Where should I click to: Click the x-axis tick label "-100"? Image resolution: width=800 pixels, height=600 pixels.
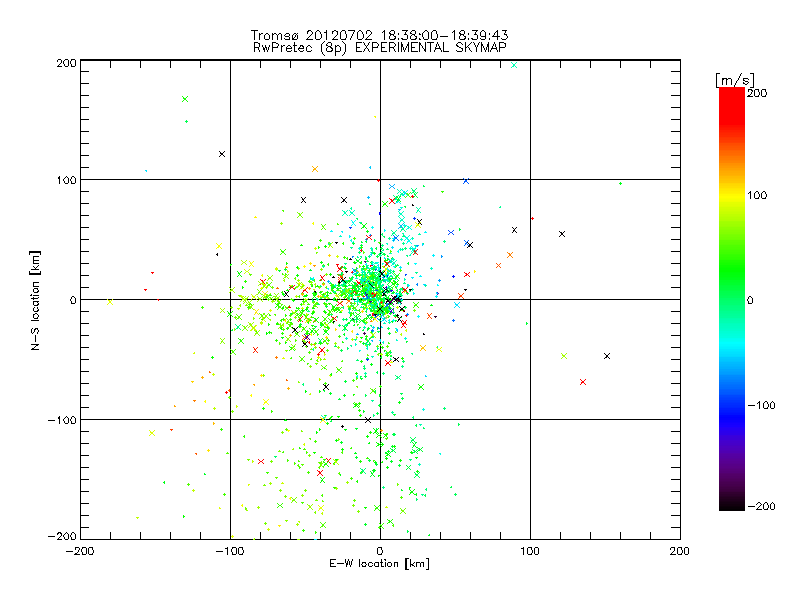pos(230,551)
